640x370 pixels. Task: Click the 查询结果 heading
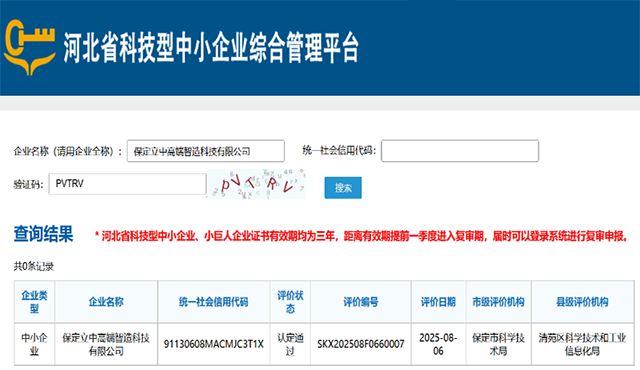(43, 234)
